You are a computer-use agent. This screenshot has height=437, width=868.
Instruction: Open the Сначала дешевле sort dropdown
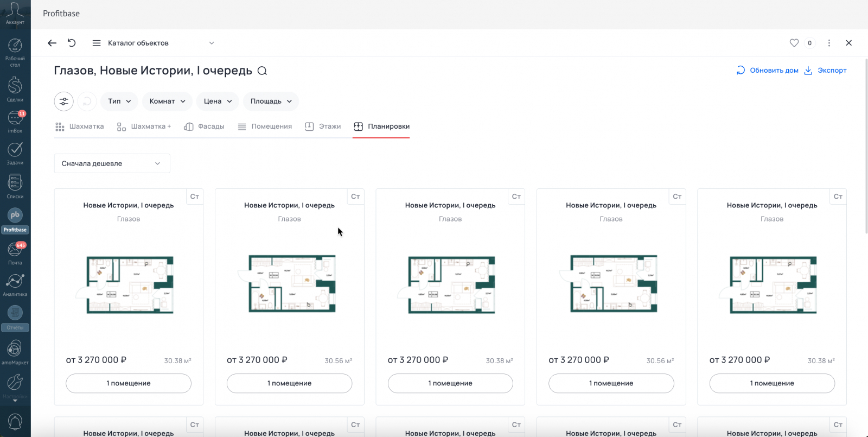pos(112,163)
